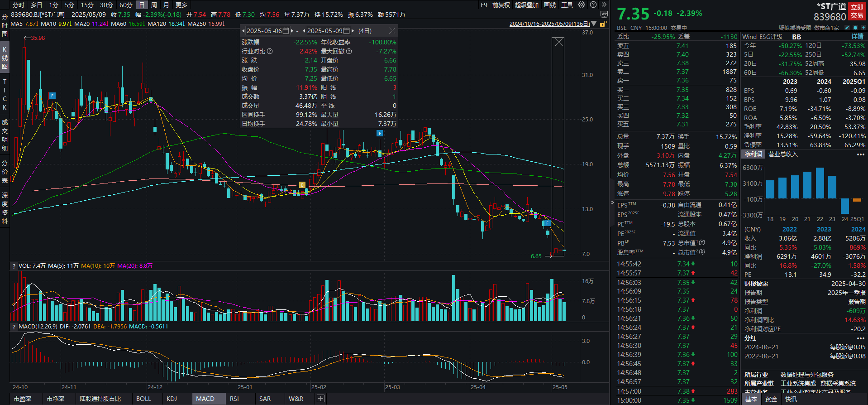Screen dimensions: 868x405
Task: Click the WP monitor icon
Action: [604, 14]
